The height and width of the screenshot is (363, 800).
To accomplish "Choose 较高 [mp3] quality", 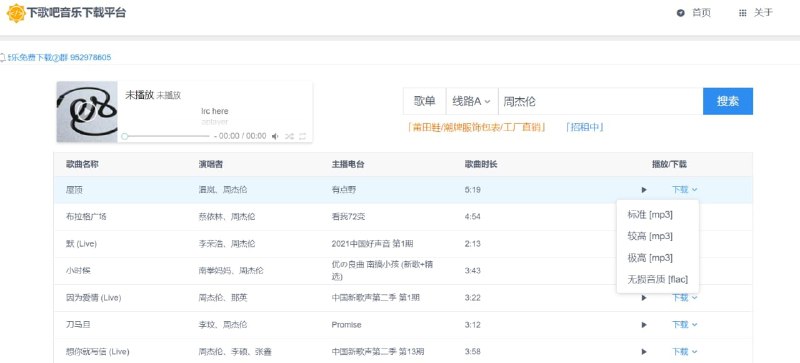I will click(658, 236).
